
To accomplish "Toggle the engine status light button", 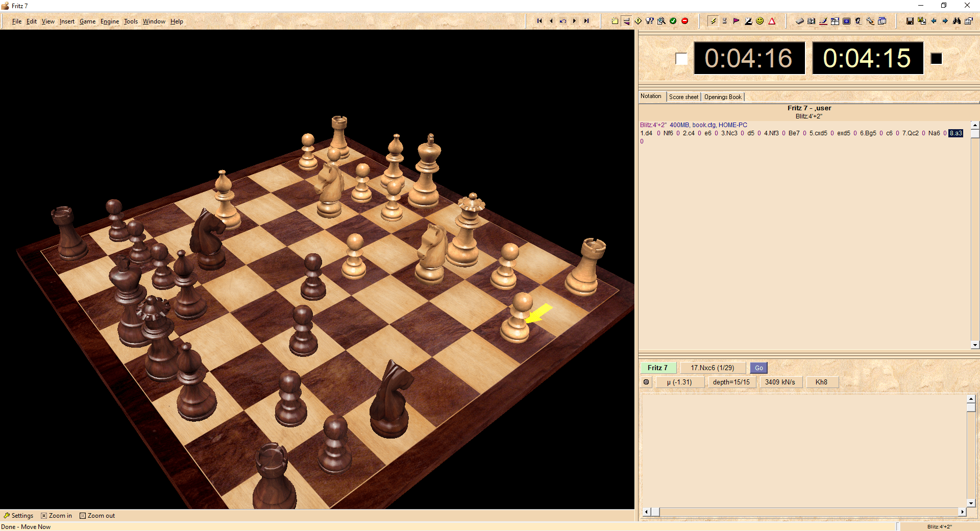I will (x=646, y=382).
